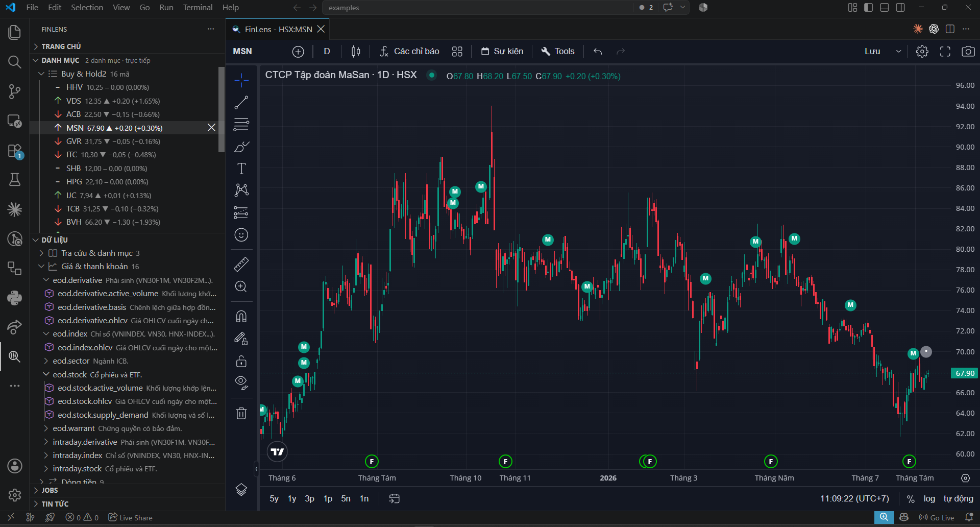Open VS Code Search view

[x=15, y=62]
